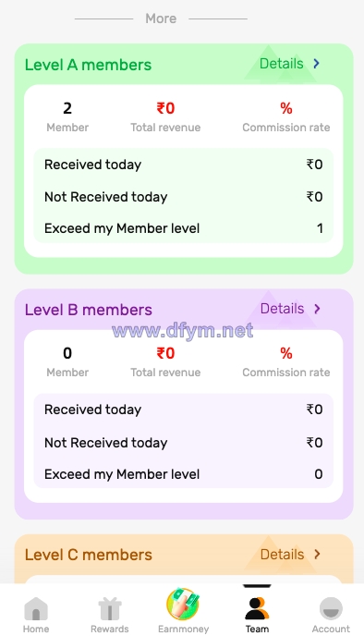Select the Team person icon

point(257,608)
